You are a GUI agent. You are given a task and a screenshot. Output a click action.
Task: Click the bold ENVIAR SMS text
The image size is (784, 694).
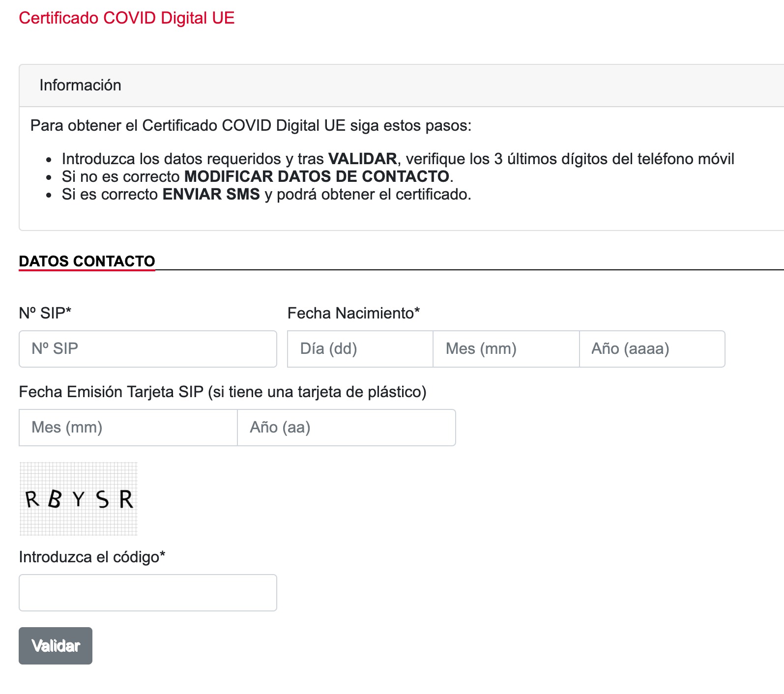coord(211,194)
